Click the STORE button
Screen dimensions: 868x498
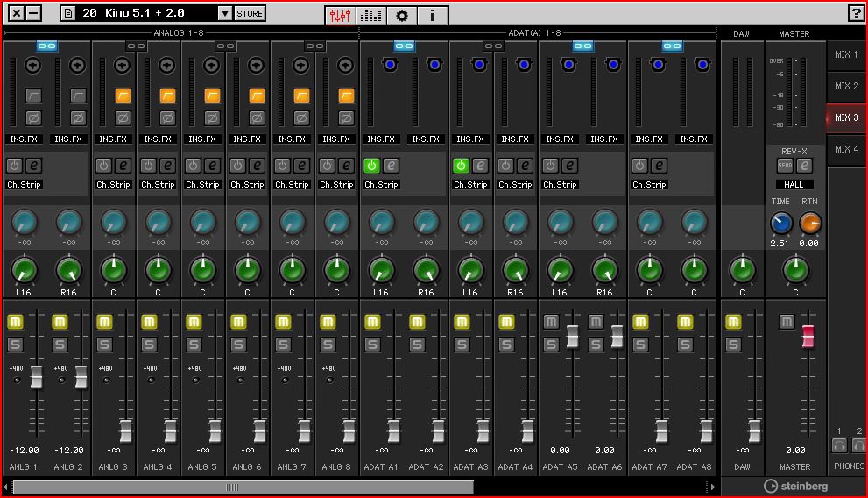(250, 13)
